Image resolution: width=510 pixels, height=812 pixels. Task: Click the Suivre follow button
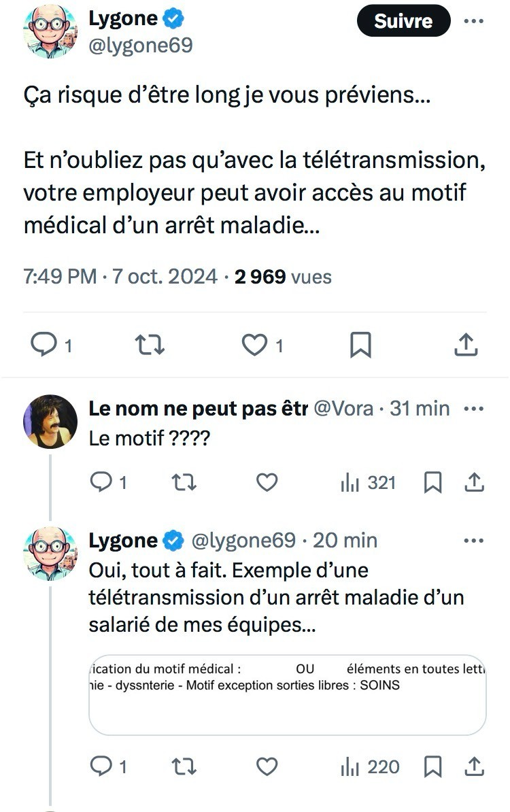tap(403, 20)
